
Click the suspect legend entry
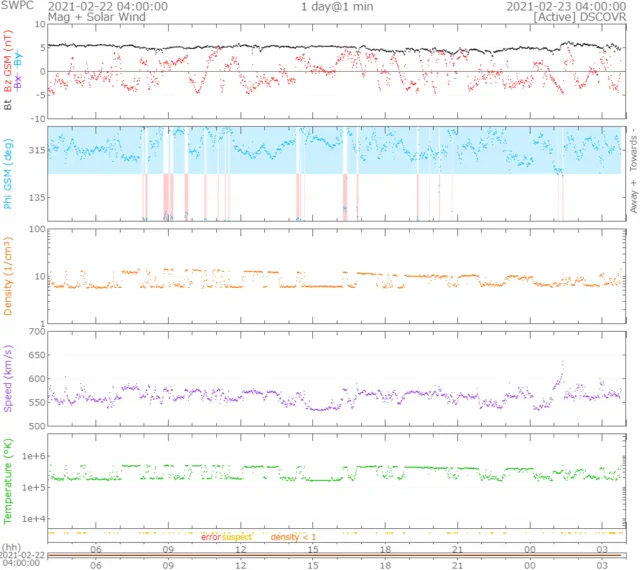[237, 537]
